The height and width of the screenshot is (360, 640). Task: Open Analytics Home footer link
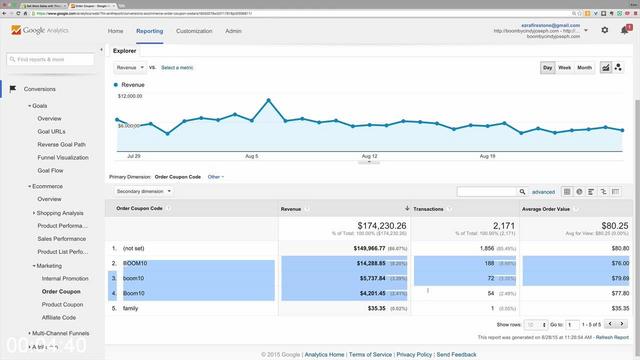(324, 355)
